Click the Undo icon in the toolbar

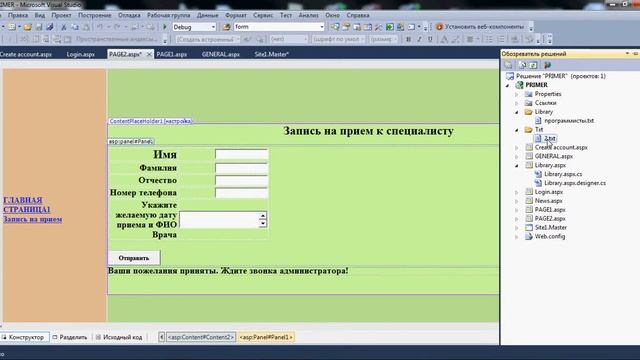[100, 27]
